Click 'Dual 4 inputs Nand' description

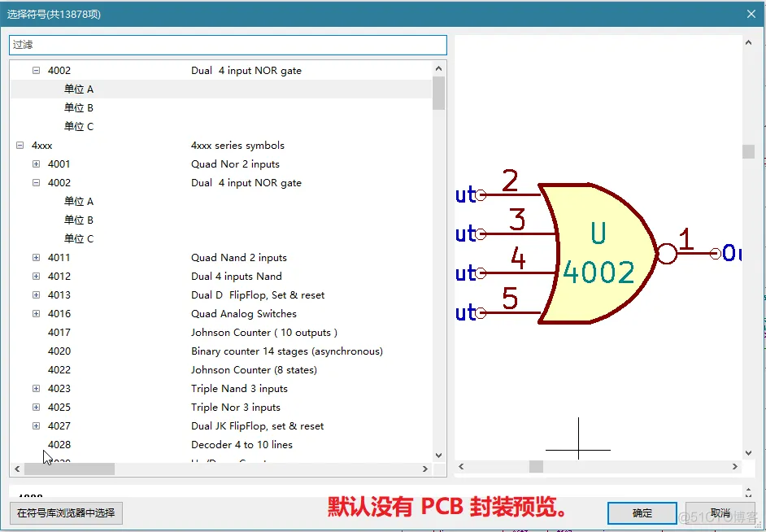(x=237, y=276)
